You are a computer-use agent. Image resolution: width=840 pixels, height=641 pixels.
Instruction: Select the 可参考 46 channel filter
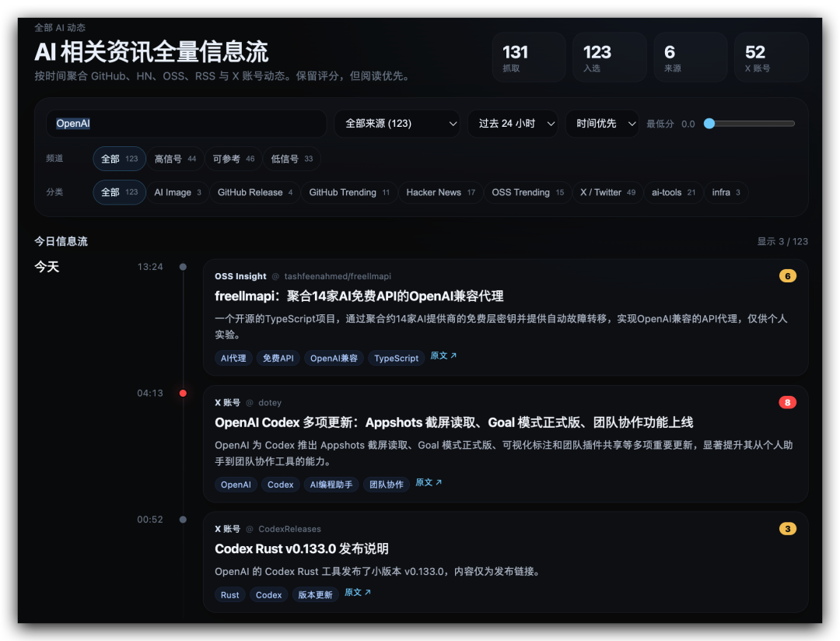pos(233,159)
